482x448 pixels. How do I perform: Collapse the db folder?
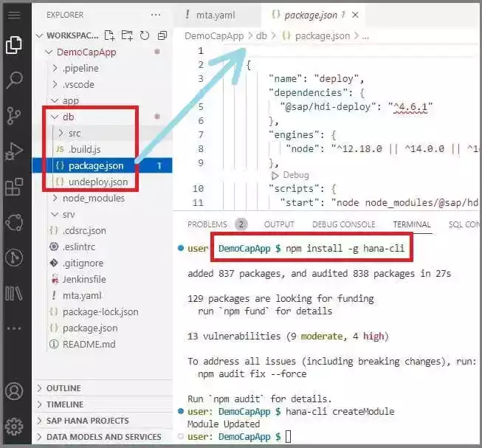pos(55,117)
